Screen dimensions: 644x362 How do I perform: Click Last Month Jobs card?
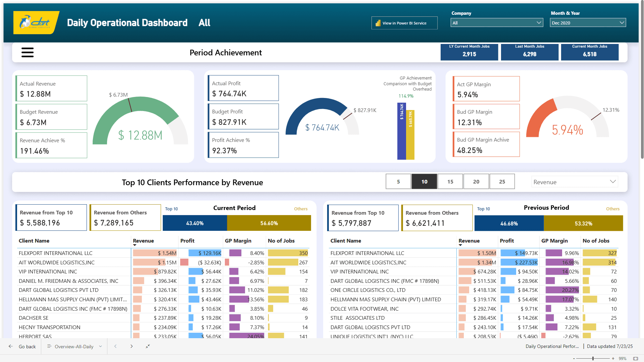point(530,52)
